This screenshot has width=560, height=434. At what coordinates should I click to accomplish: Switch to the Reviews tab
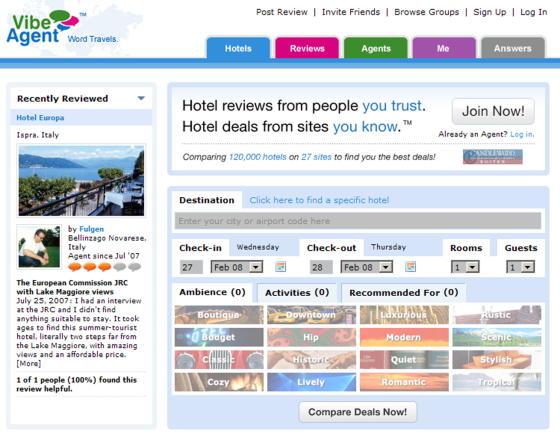[307, 48]
